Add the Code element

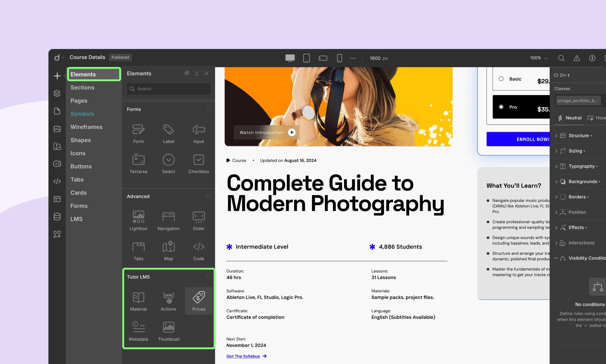(x=199, y=251)
